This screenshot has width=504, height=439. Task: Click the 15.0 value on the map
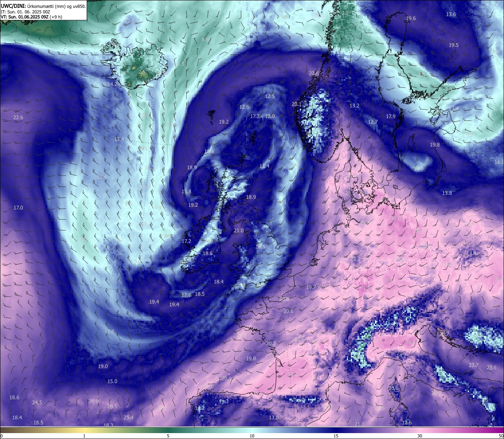(112, 382)
